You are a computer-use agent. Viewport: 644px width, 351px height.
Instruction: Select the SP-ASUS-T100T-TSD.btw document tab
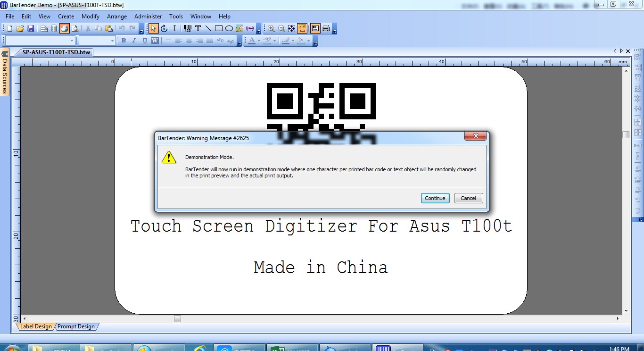(x=56, y=52)
